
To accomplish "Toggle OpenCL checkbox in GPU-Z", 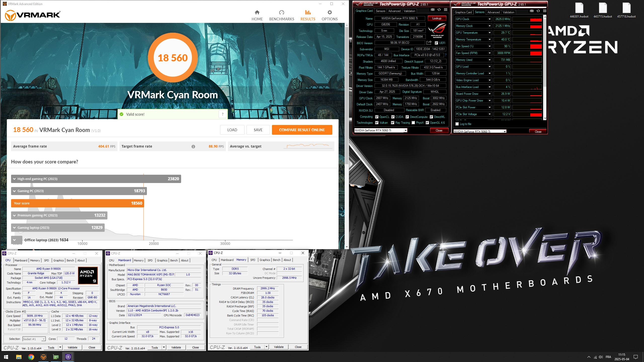I will pos(377,117).
